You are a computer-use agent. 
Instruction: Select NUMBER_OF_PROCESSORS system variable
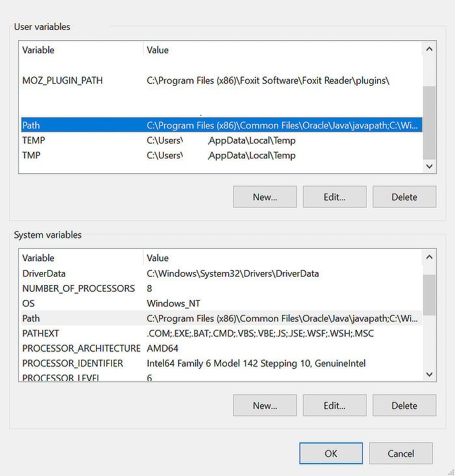pyautogui.click(x=222, y=288)
